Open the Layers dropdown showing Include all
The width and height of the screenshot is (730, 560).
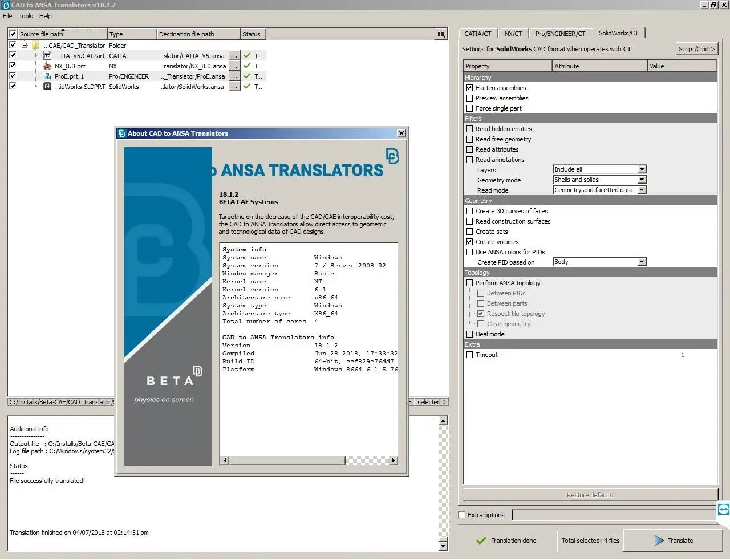pyautogui.click(x=599, y=169)
